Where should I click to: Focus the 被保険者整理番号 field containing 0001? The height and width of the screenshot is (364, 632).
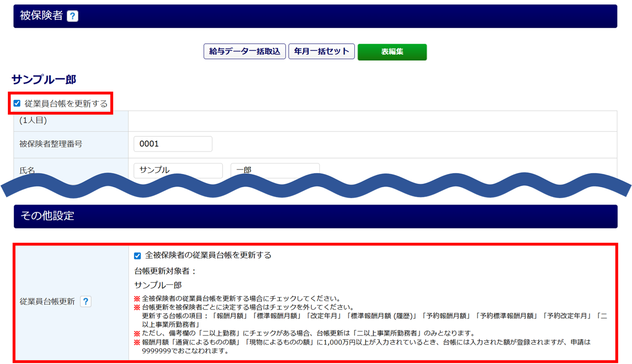click(172, 144)
